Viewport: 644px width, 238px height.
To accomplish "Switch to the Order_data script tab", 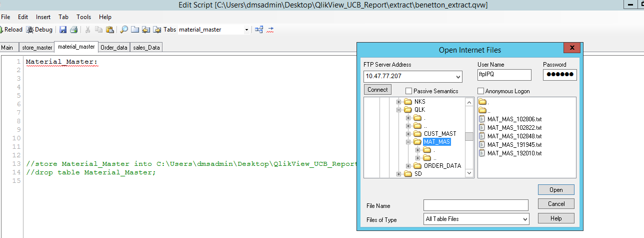I will point(114,48).
